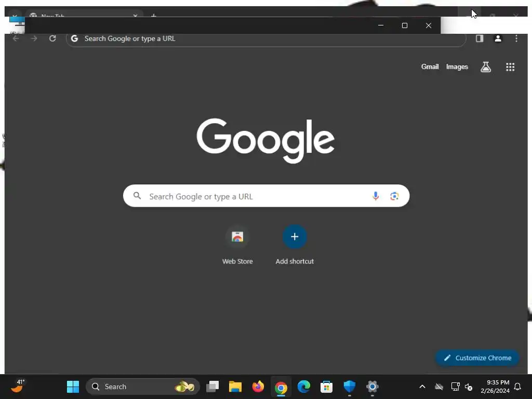The image size is (532, 399).
Task: Start voice search with the microphone
Action: click(375, 196)
